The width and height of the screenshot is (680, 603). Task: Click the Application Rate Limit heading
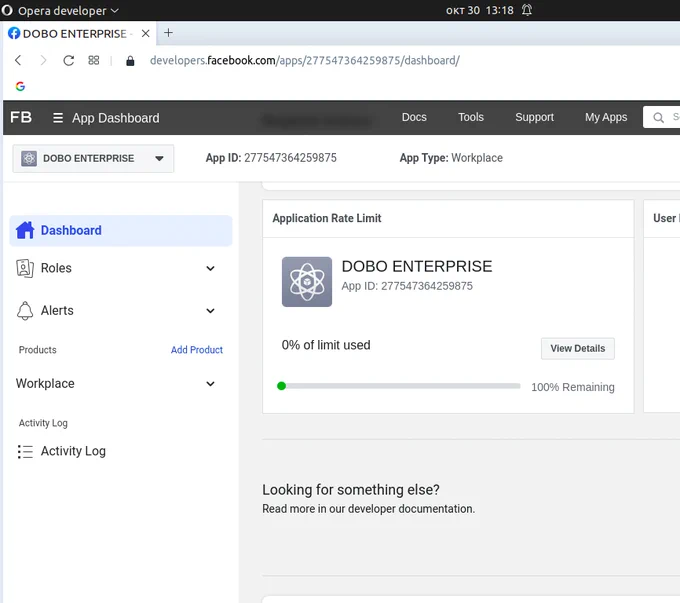click(x=327, y=218)
